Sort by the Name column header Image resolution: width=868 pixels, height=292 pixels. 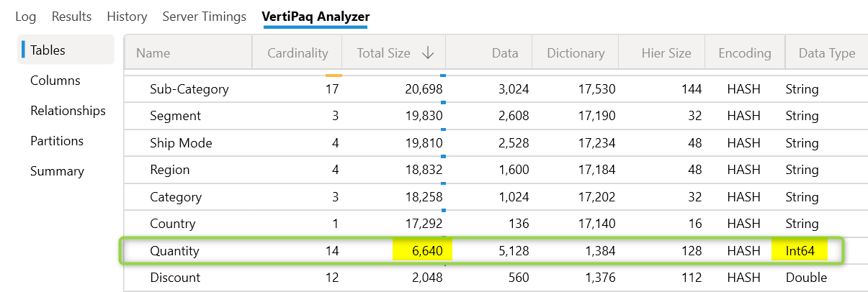coord(153,53)
